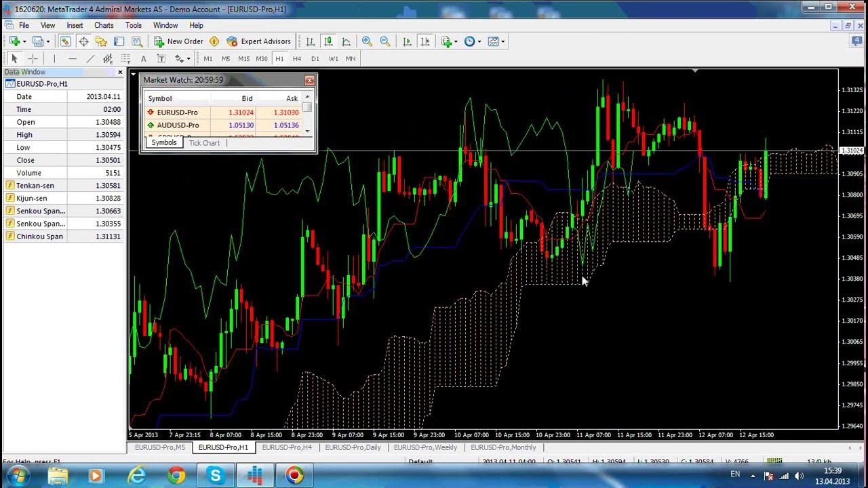868x488 pixels.
Task: Select the Crosshair tool
Action: tap(33, 59)
